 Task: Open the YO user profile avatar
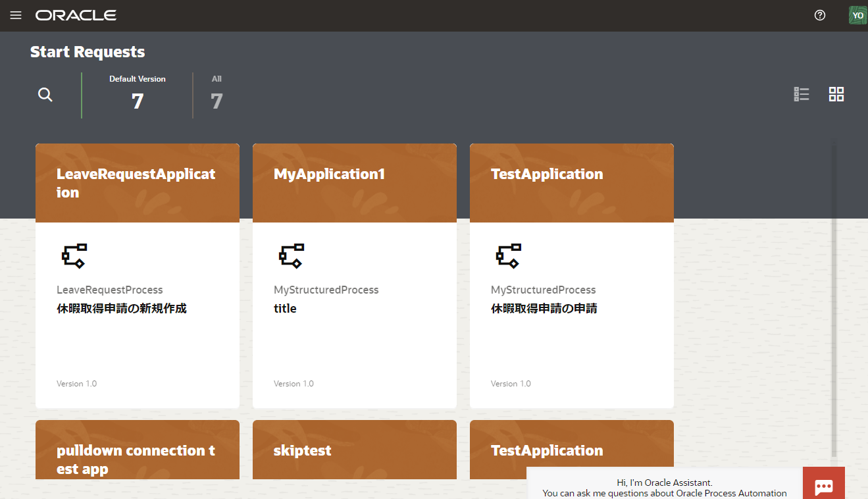tap(857, 15)
